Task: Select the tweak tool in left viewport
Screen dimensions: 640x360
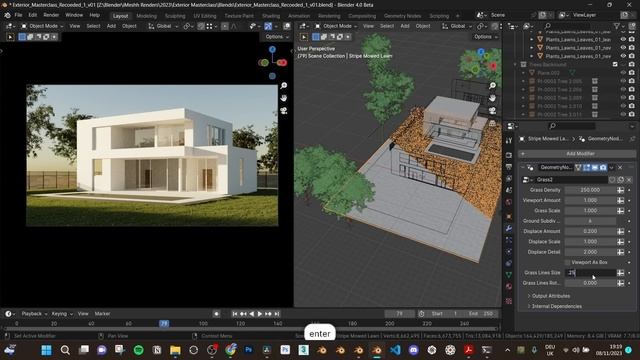Action: pos(10,37)
